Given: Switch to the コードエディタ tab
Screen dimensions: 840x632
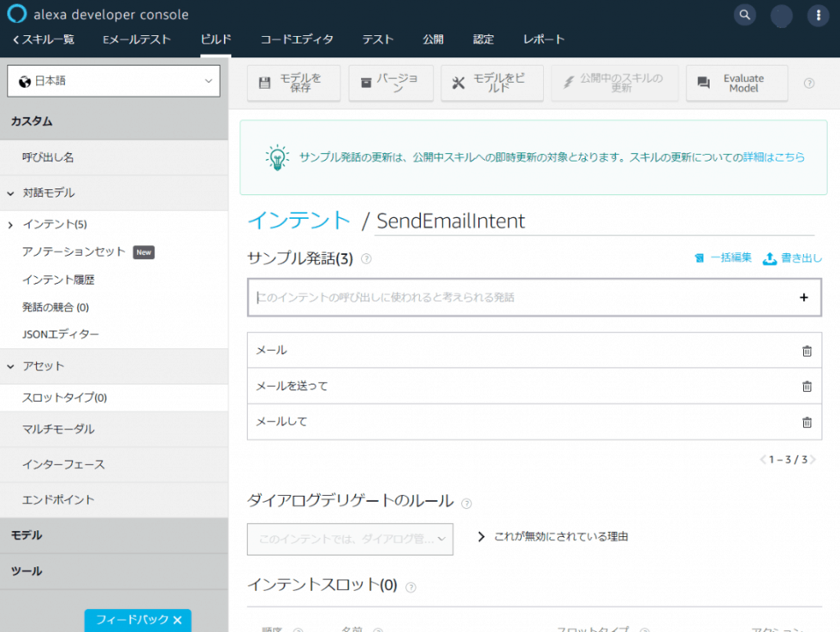Looking at the screenshot, I should pyautogui.click(x=297, y=39).
